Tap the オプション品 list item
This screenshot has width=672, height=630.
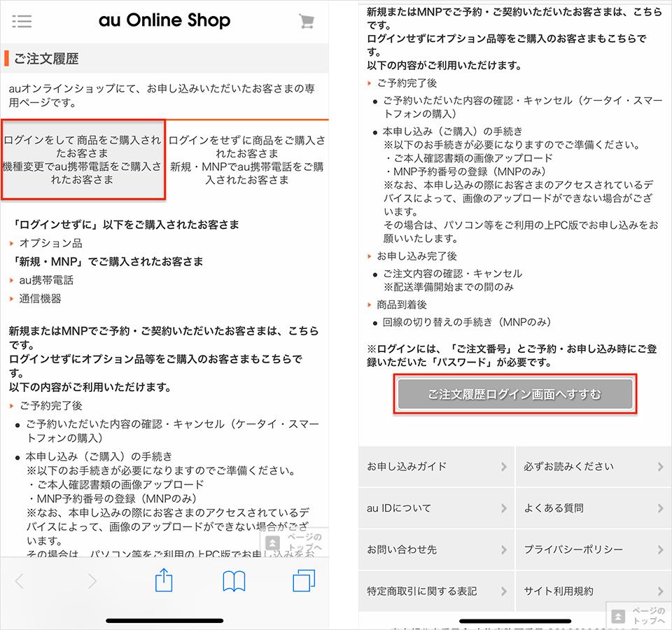tap(50, 243)
